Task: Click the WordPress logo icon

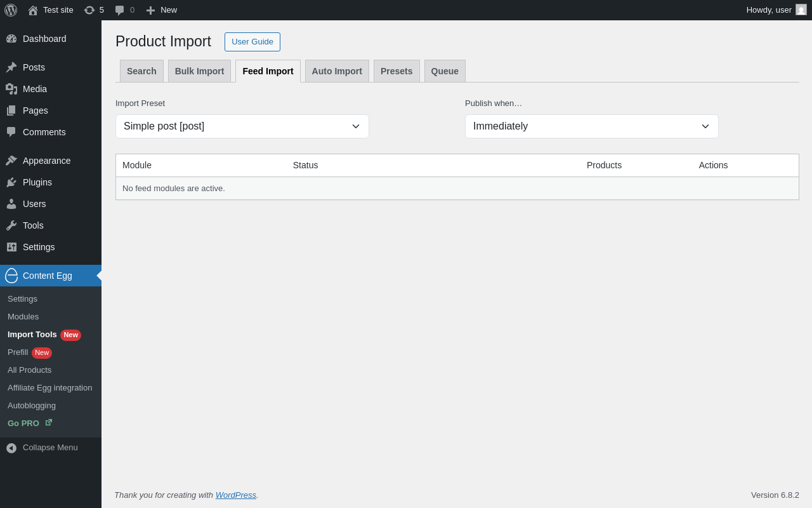Action: click(x=11, y=10)
